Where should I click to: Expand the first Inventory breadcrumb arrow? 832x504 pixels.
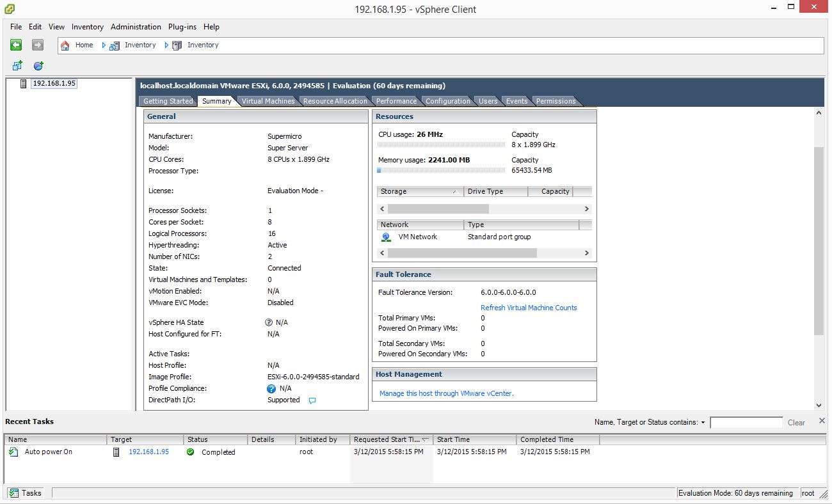104,45
